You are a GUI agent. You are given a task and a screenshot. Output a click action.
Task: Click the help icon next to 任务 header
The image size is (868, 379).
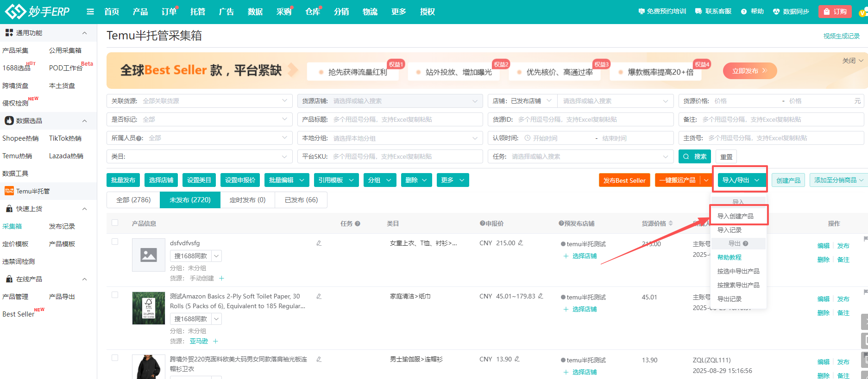[358, 224]
